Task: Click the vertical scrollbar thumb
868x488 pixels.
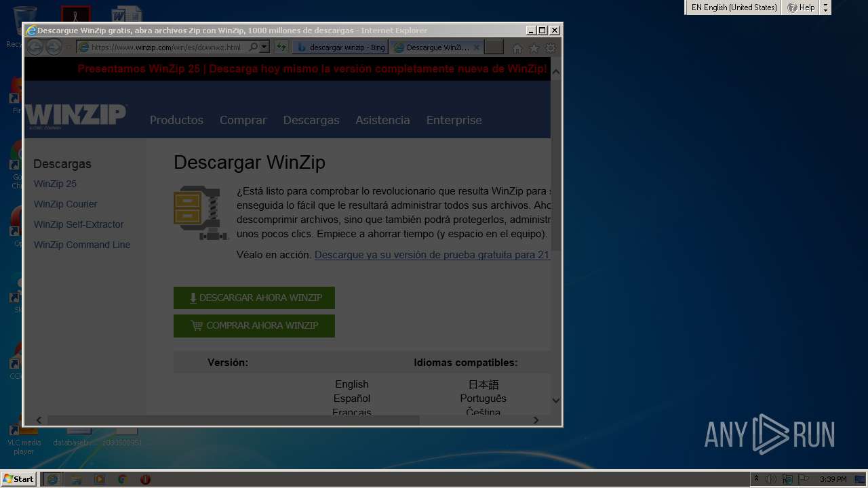Action: [556, 164]
